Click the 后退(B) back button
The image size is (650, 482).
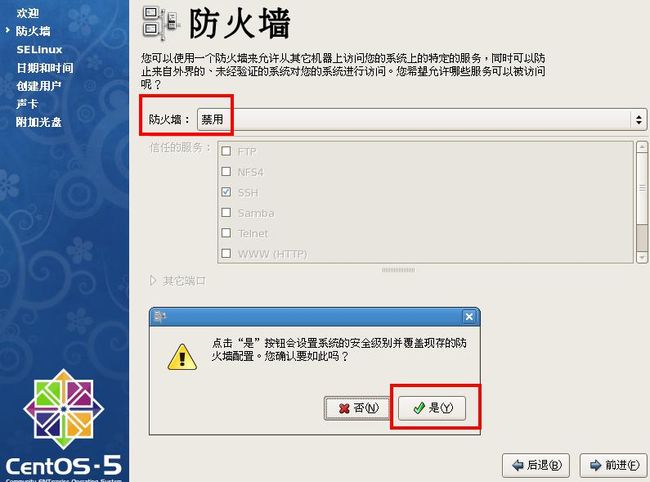[x=536, y=465]
